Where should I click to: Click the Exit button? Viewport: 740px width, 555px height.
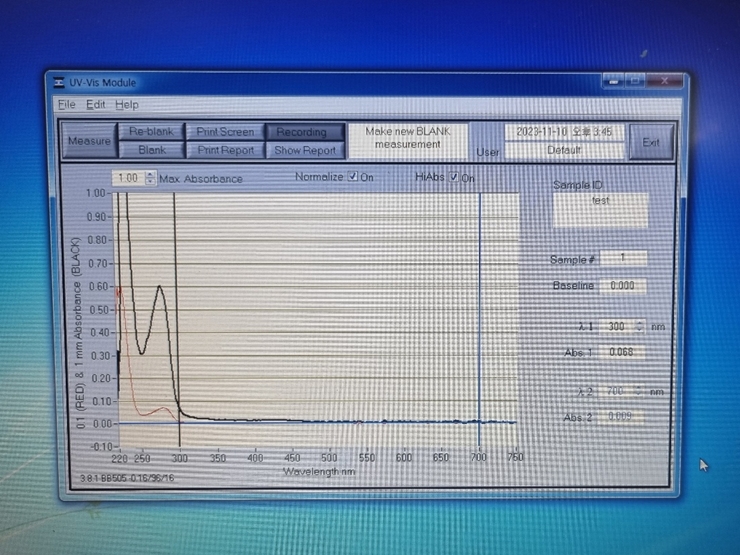(x=651, y=142)
